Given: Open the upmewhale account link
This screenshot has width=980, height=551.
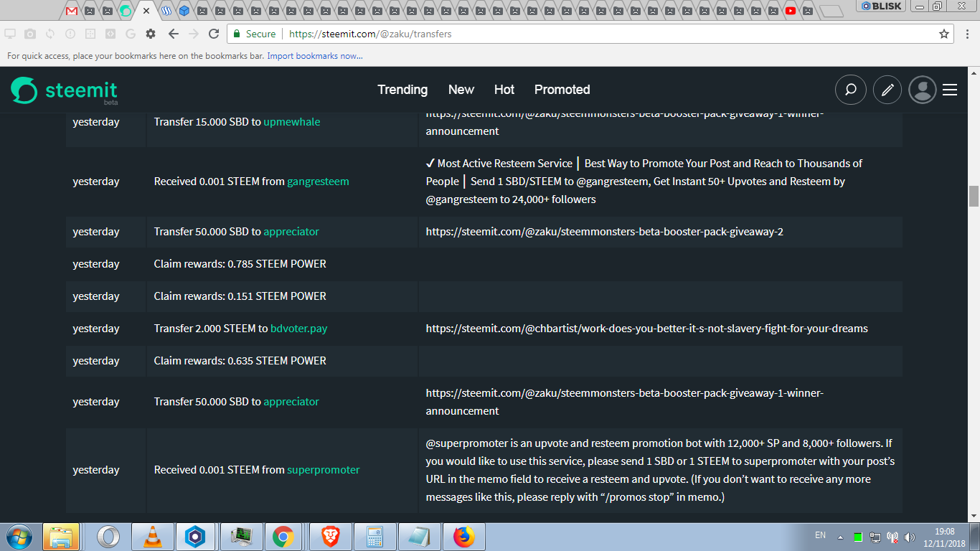Looking at the screenshot, I should click(292, 122).
